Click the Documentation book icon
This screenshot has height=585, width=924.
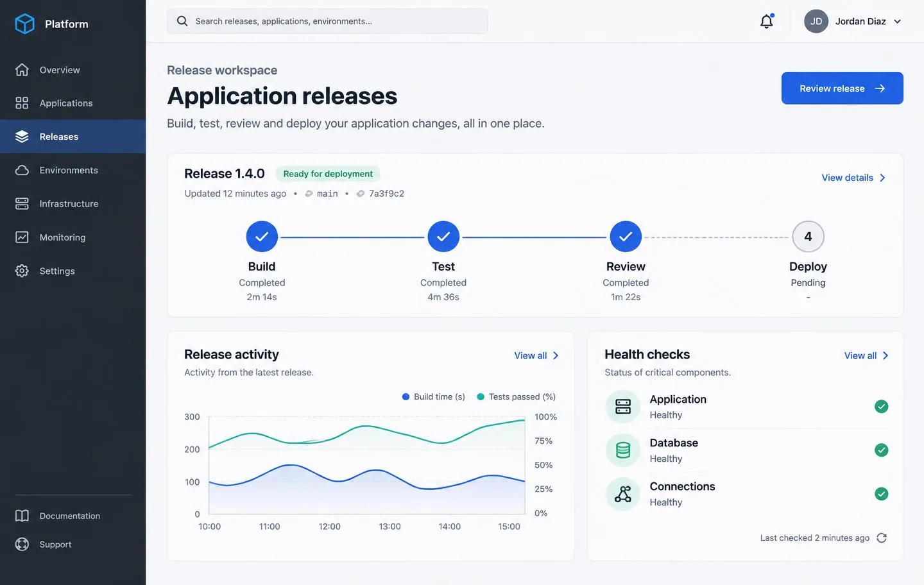point(22,516)
